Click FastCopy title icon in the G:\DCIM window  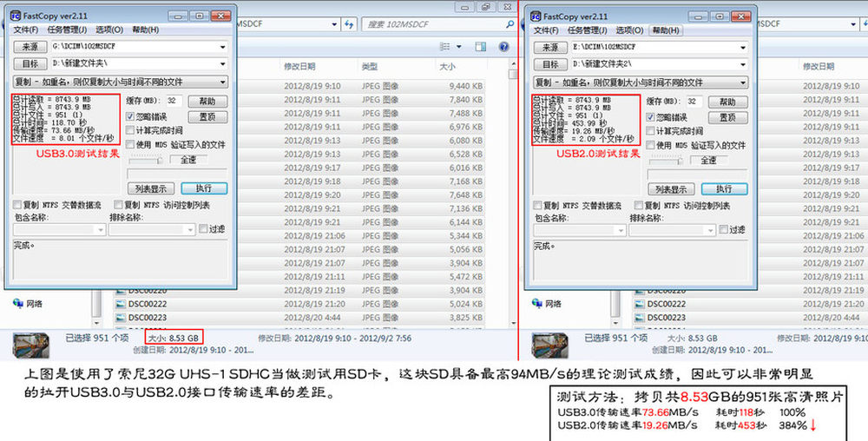point(16,16)
